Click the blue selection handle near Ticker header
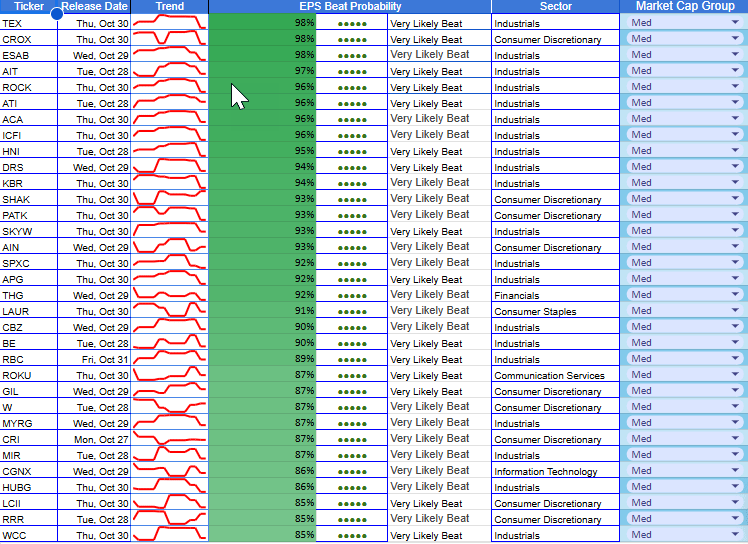The height and width of the screenshot is (544, 748). pos(57,14)
